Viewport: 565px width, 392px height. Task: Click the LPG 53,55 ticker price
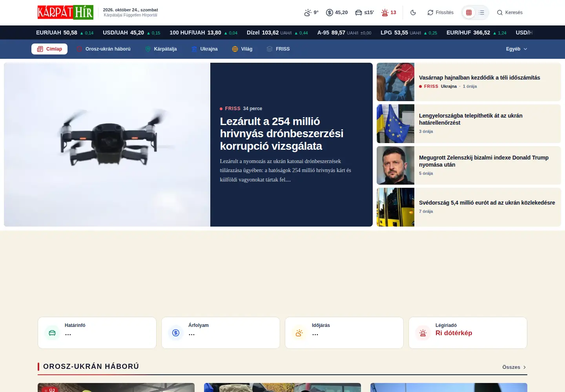click(409, 33)
